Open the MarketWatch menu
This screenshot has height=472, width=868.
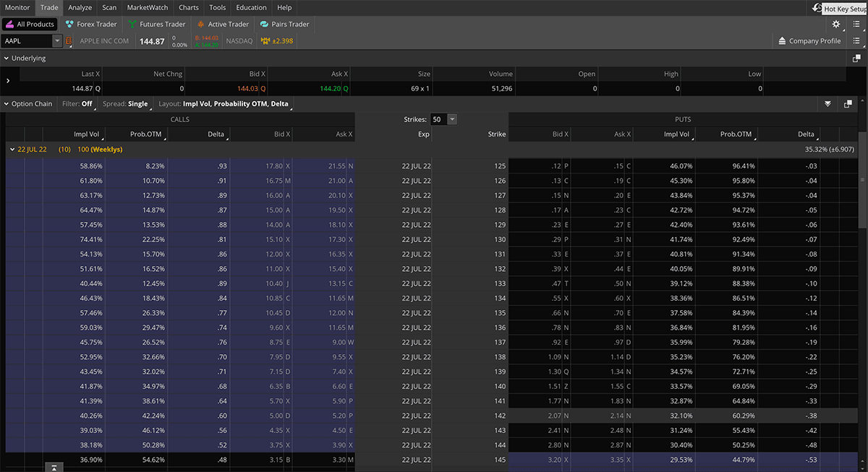tap(148, 8)
